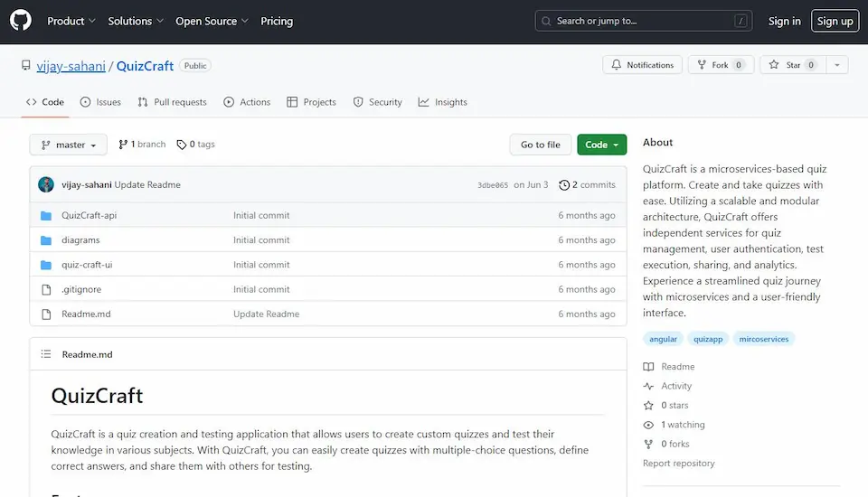868x497 pixels.
Task: View the 1 branch link
Action: click(x=142, y=144)
